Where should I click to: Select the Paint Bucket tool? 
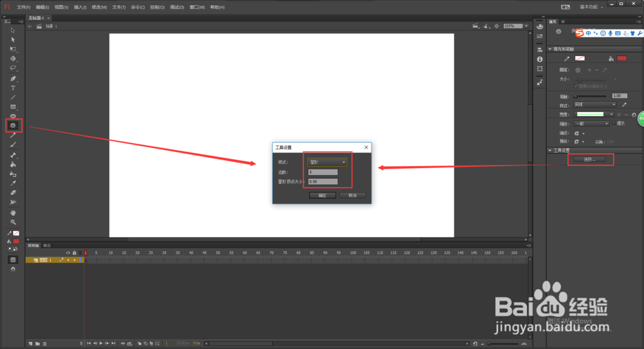coord(13,165)
